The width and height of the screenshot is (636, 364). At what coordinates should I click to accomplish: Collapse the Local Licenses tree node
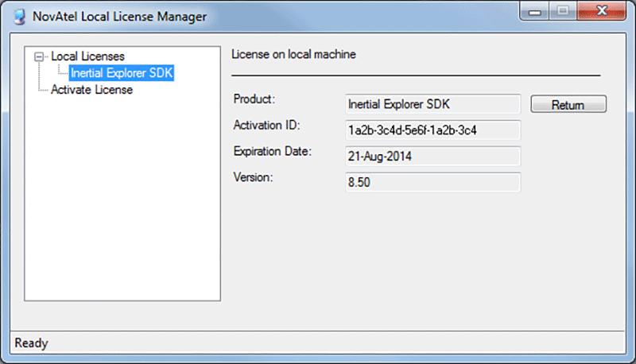pyautogui.click(x=39, y=56)
